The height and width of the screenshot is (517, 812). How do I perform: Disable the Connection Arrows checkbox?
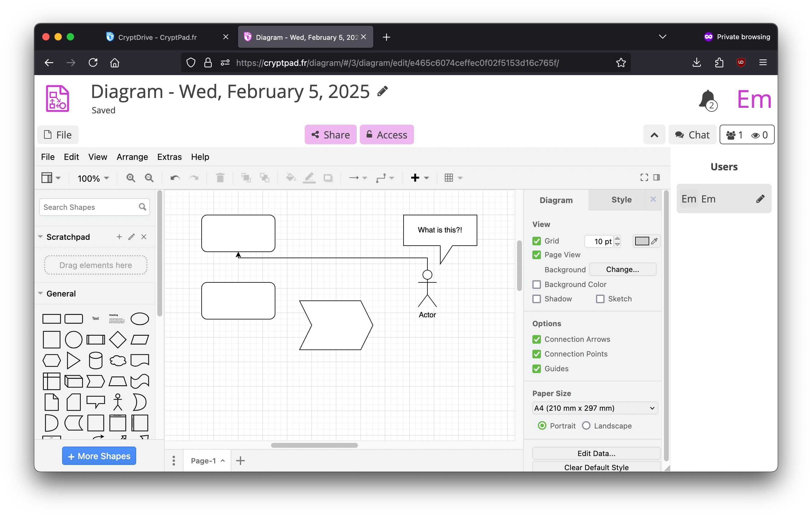[536, 339]
